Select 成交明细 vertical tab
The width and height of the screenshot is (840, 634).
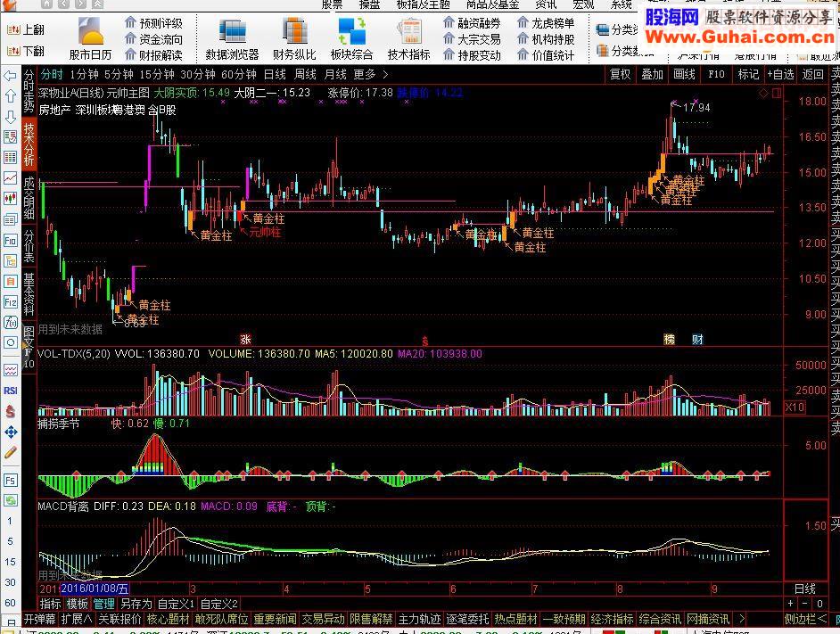pyautogui.click(x=29, y=198)
